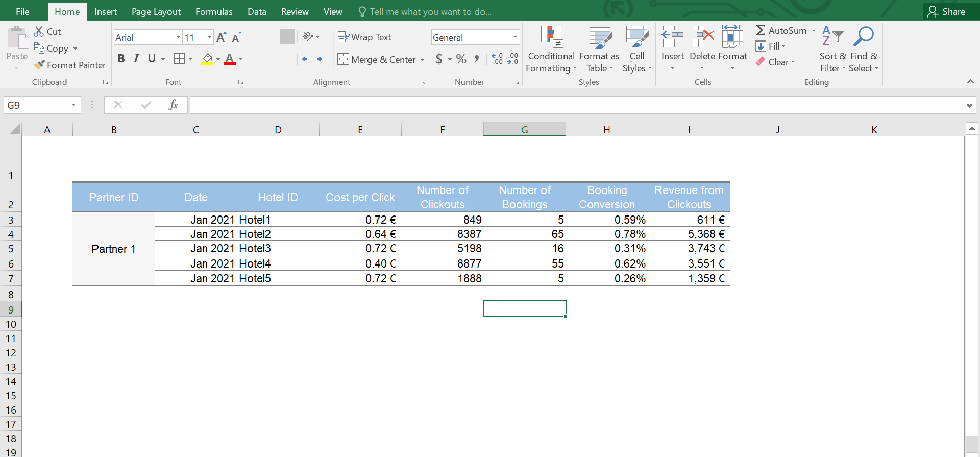Open the number format General dropdown
The width and height of the screenshot is (980, 457).
click(x=516, y=37)
